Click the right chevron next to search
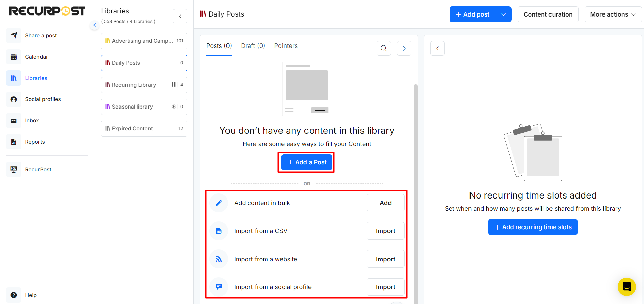 (404, 48)
